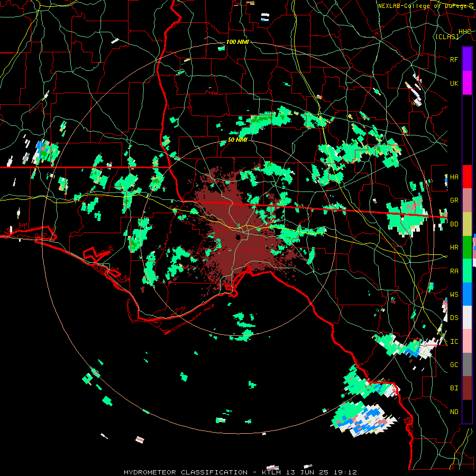Image resolution: width=476 pixels, height=476 pixels.
Task: Click the light pink IC ice crystals swatch
Action: tap(467, 341)
